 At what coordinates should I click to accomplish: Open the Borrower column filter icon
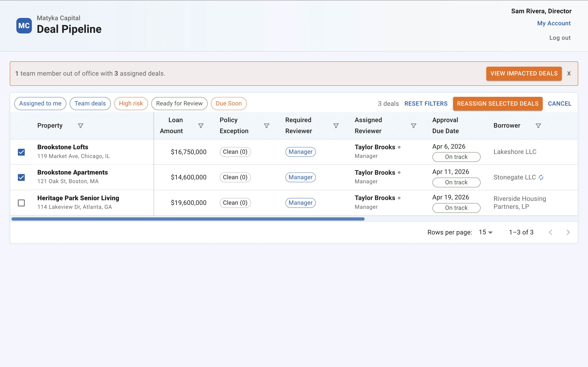538,125
